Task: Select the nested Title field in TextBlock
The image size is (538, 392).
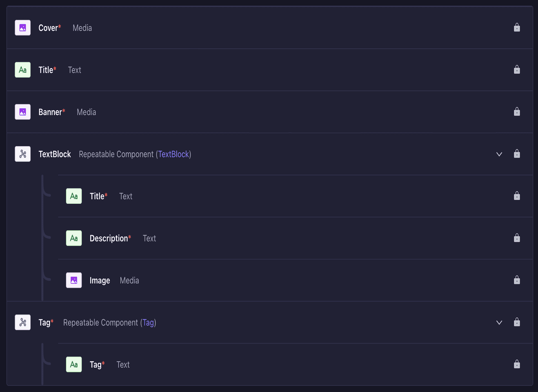Action: click(x=97, y=196)
